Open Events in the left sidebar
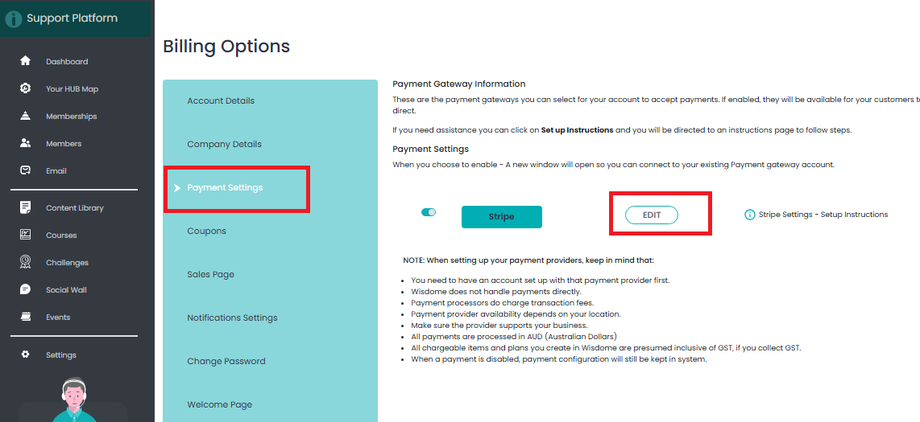 (58, 317)
